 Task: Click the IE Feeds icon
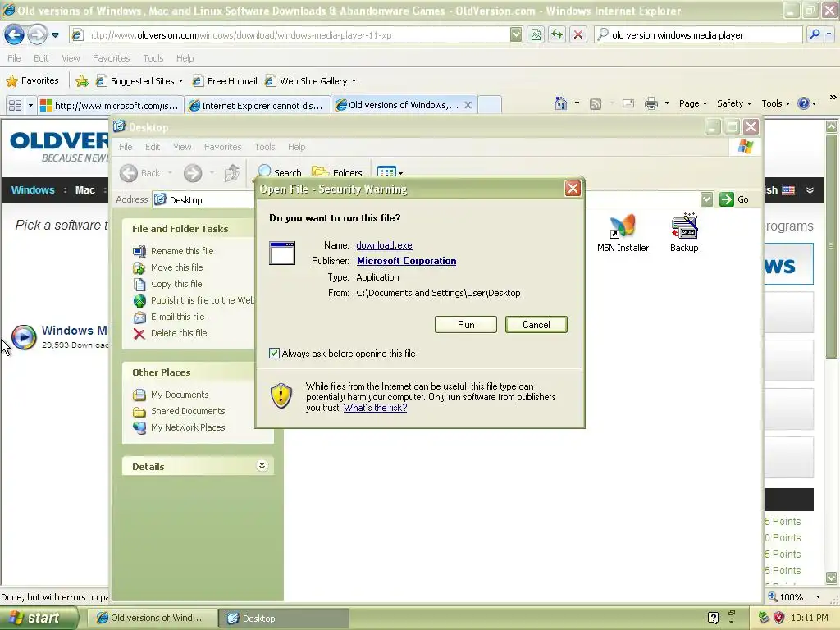click(x=596, y=104)
